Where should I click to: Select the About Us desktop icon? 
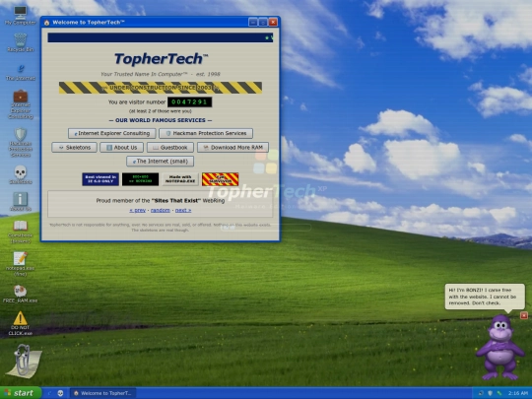pos(21,202)
